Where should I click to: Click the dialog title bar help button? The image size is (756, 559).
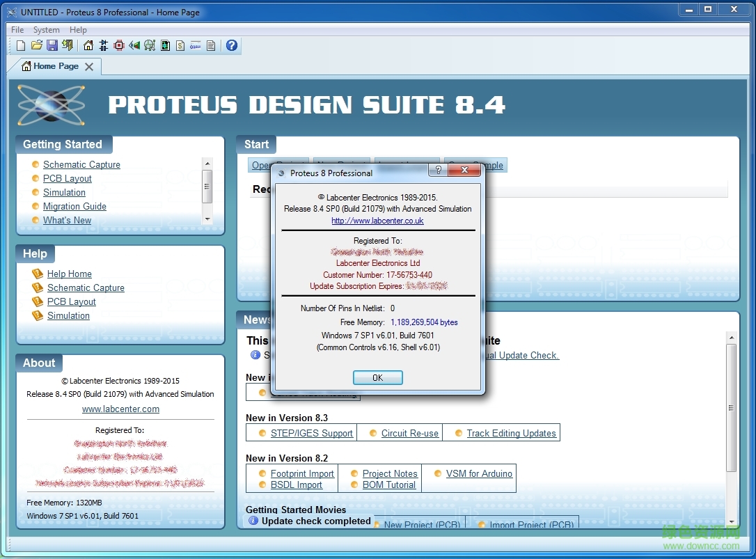[438, 170]
